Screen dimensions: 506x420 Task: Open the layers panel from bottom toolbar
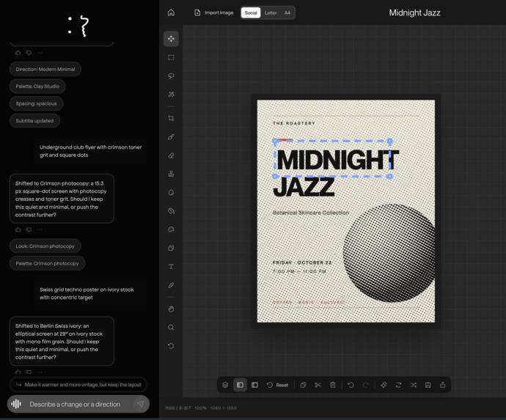pos(225,385)
